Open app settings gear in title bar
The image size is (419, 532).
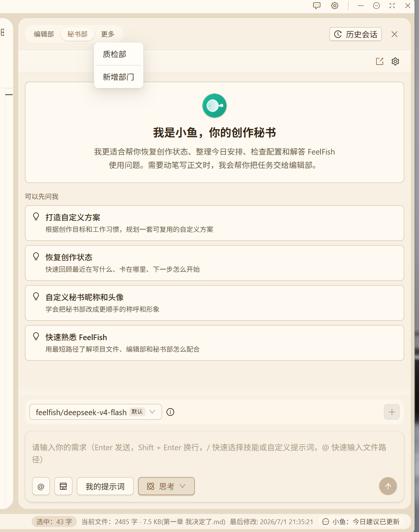(x=335, y=6)
